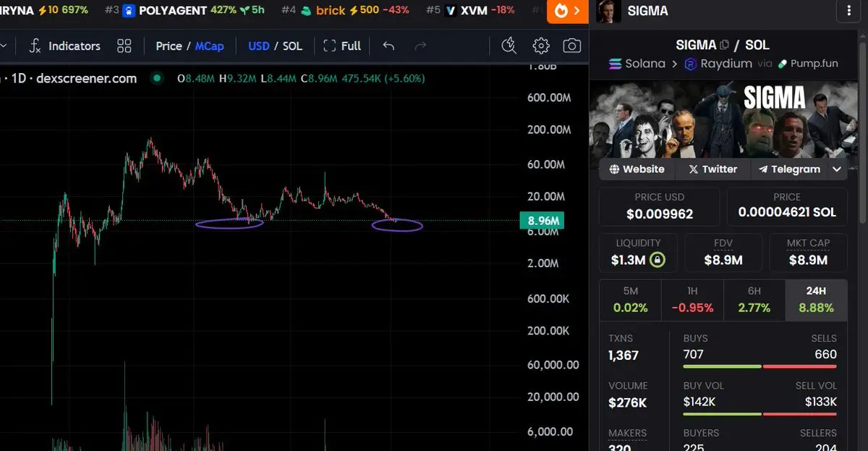Take a chart snapshot with camera icon

(572, 46)
